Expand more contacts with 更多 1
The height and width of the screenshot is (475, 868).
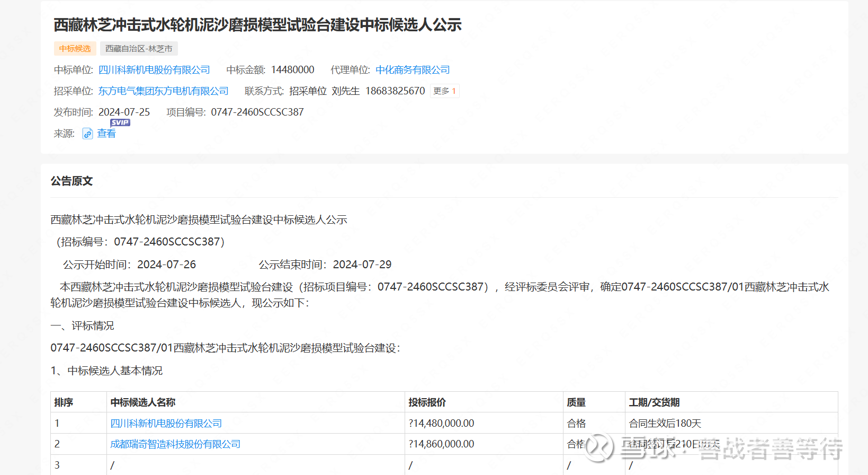[444, 91]
